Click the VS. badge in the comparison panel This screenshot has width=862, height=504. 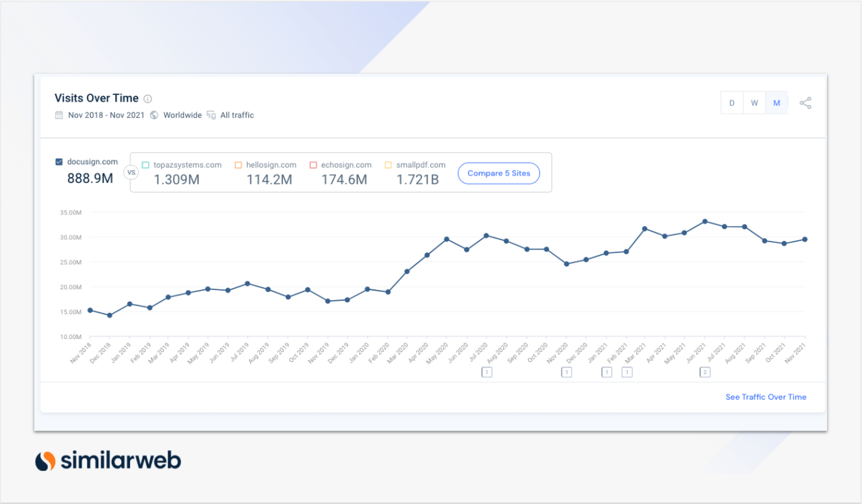click(x=131, y=172)
